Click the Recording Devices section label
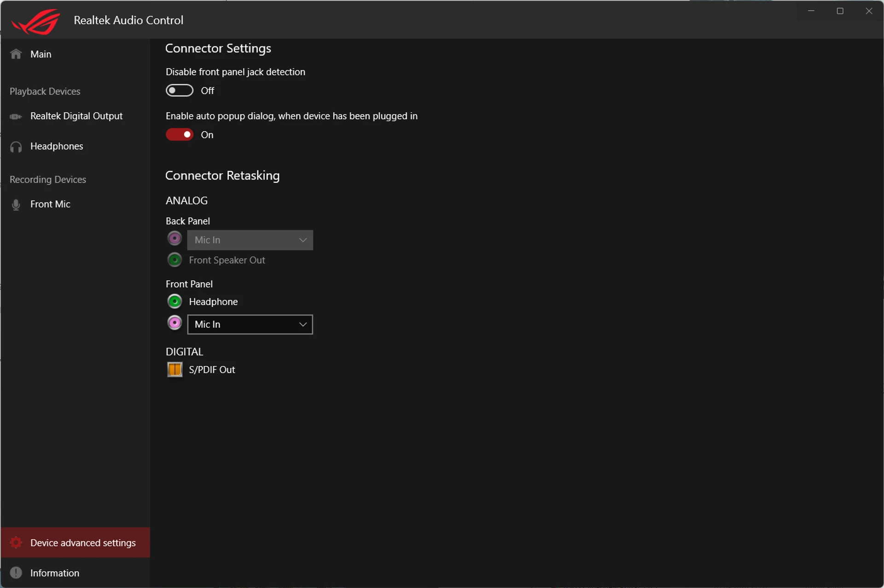Image resolution: width=884 pixels, height=588 pixels. tap(48, 180)
